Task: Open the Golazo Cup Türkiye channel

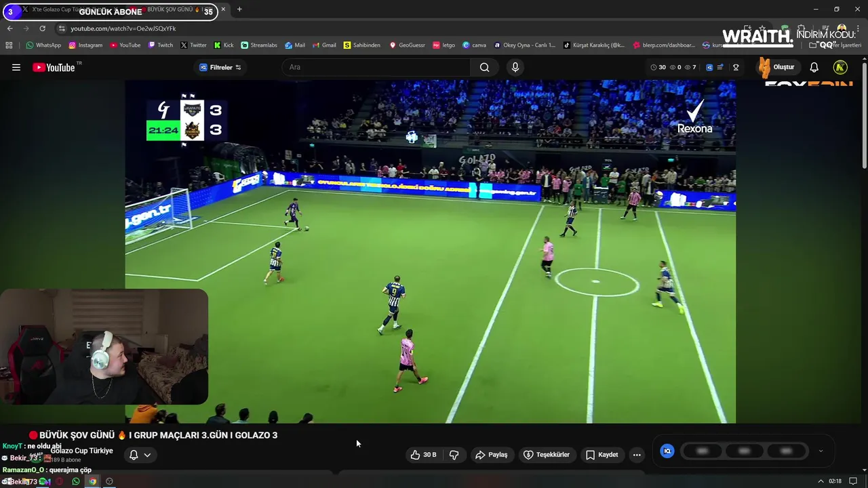Action: [81, 451]
